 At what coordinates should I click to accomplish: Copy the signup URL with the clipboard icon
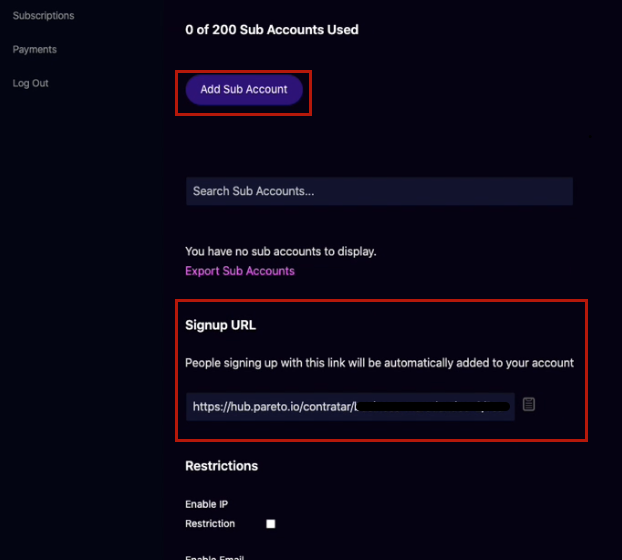[528, 404]
